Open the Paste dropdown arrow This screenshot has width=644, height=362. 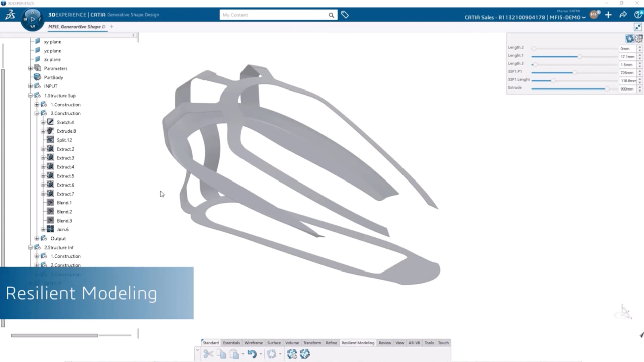click(243, 353)
